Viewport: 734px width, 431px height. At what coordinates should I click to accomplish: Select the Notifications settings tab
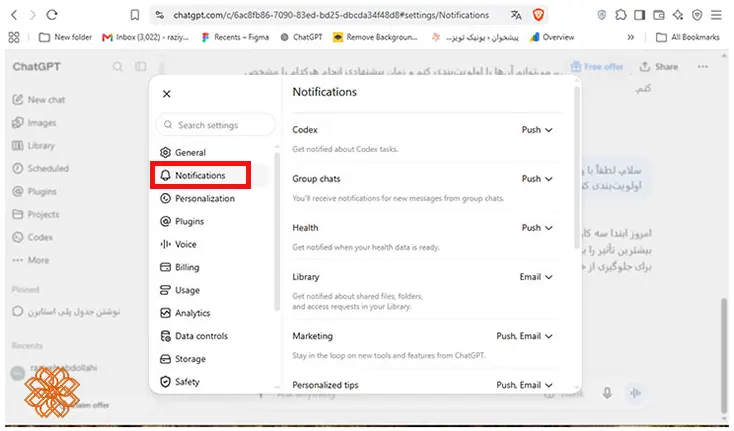click(x=200, y=175)
